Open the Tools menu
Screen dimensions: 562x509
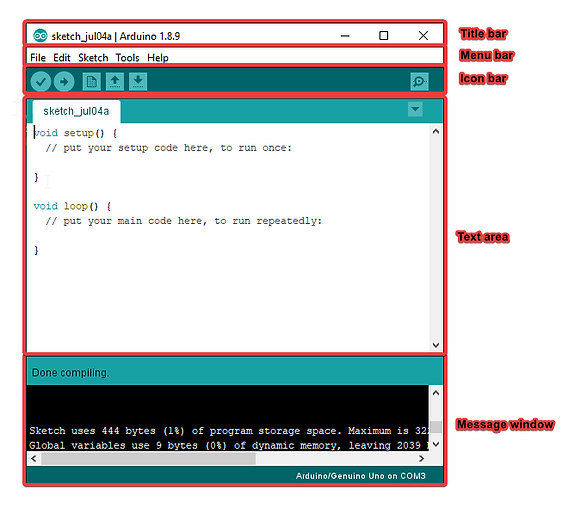[127, 58]
